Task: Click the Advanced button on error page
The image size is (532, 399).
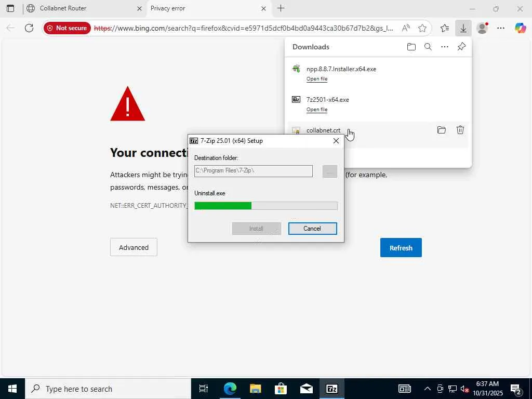Action: [134, 247]
